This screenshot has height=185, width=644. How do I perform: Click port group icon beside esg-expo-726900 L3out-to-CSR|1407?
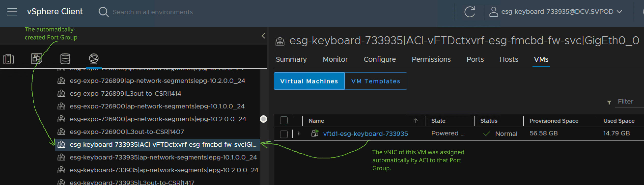[61, 132]
